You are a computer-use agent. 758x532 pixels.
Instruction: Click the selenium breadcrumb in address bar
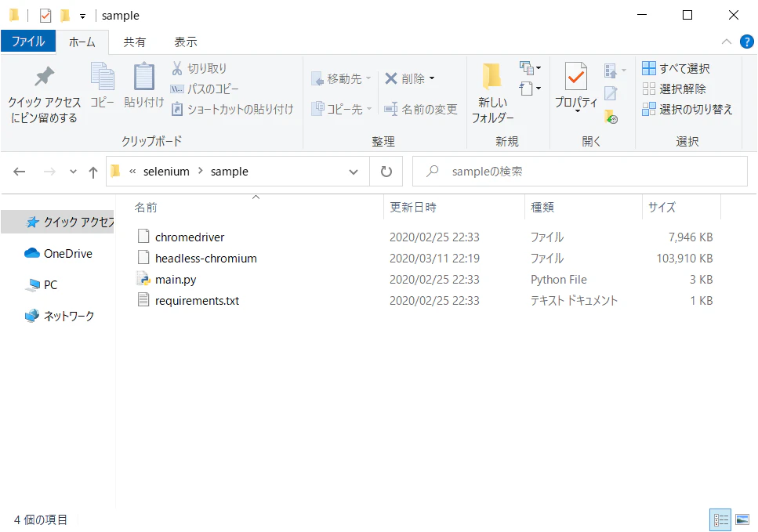(x=166, y=172)
